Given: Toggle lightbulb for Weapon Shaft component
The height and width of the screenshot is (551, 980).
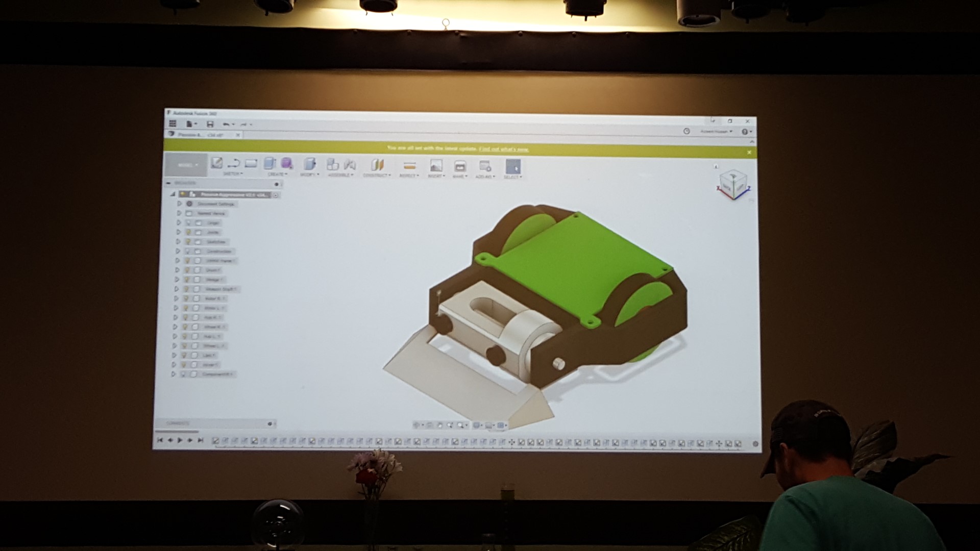Looking at the screenshot, I should [x=186, y=289].
